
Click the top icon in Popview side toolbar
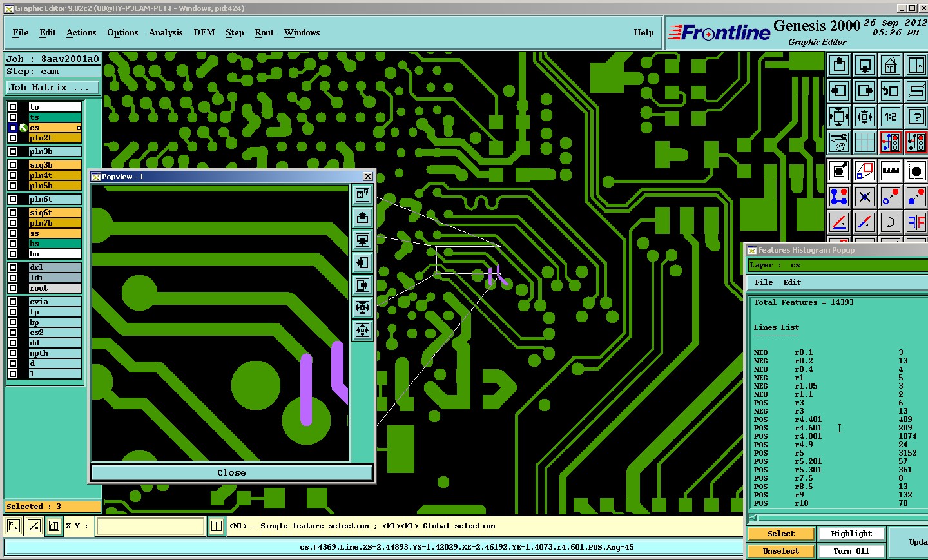363,195
